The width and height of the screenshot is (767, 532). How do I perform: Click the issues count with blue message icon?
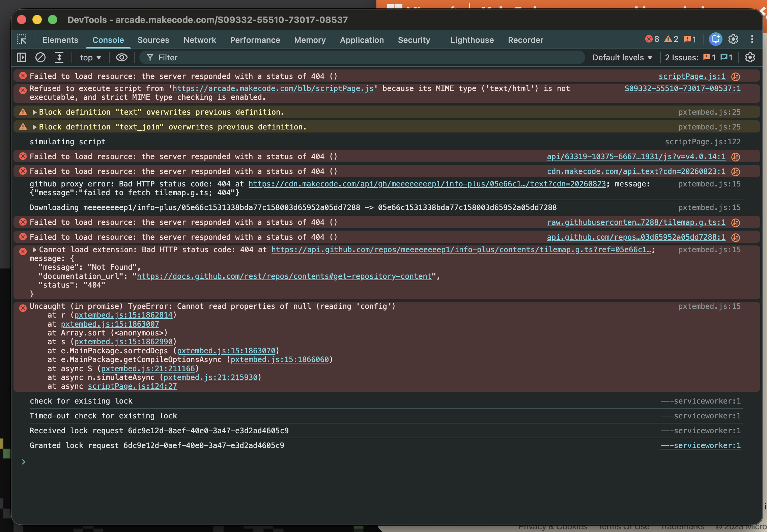(727, 58)
